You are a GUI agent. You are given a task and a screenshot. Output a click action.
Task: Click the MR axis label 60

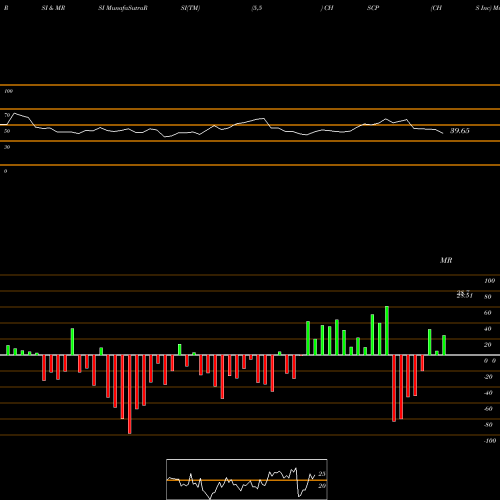point(488,313)
